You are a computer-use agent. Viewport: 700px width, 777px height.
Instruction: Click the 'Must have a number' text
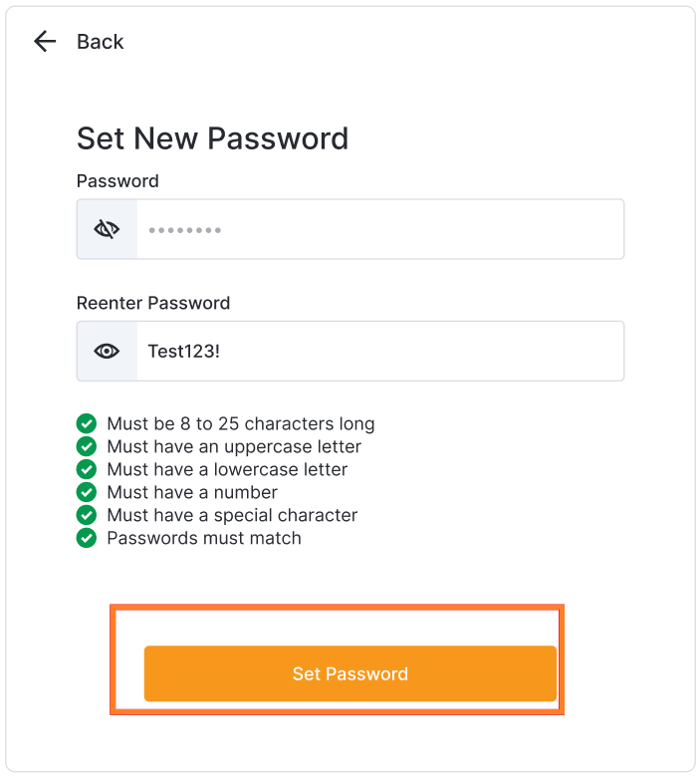pos(192,492)
